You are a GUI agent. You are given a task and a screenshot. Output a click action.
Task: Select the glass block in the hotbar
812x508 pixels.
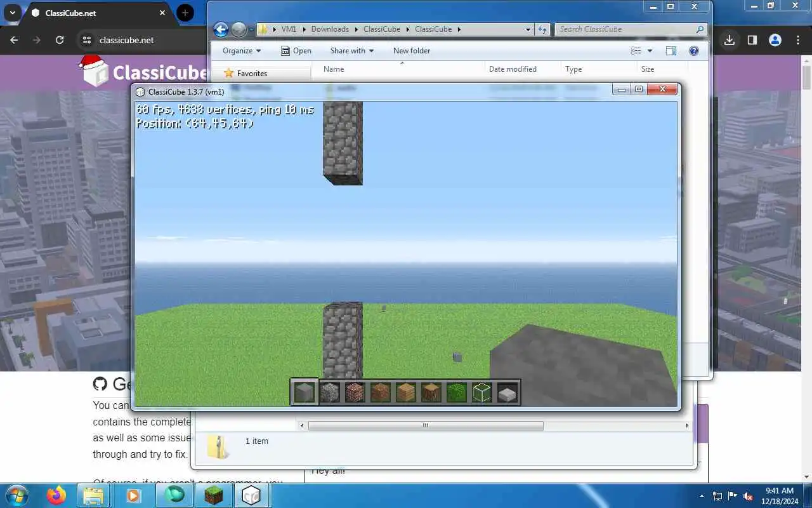(x=482, y=392)
